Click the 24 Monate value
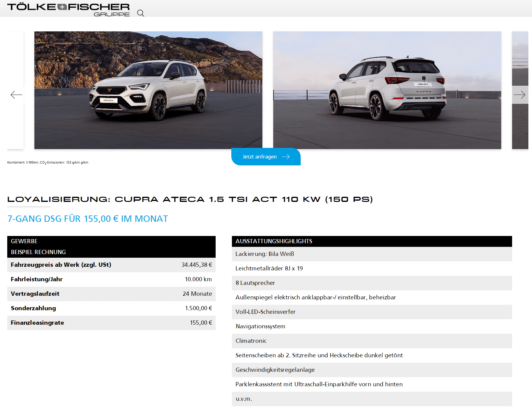The width and height of the screenshot is (532, 411). (x=197, y=294)
